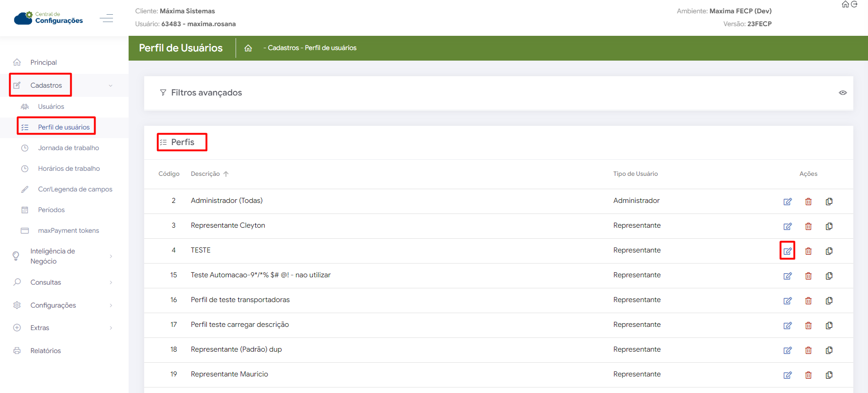The width and height of the screenshot is (868, 393).
Task: Click the logout icon at top right
Action: click(x=854, y=5)
